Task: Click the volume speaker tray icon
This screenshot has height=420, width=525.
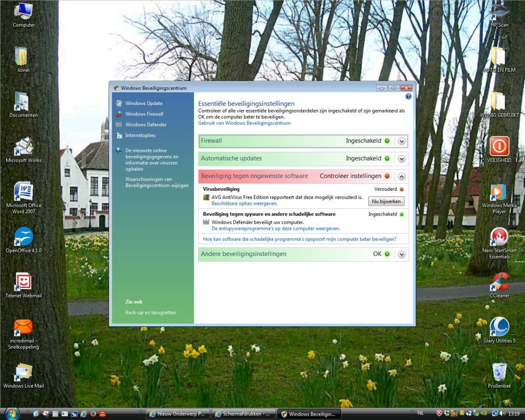Action: point(502,413)
